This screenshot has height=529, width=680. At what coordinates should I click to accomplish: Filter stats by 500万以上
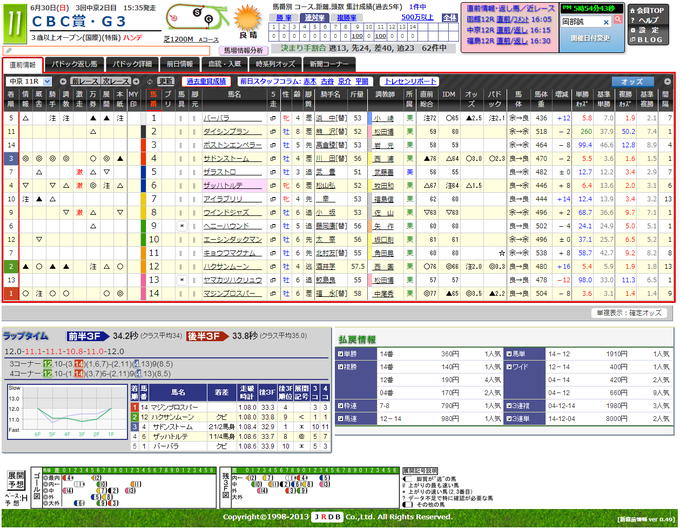pos(417,17)
